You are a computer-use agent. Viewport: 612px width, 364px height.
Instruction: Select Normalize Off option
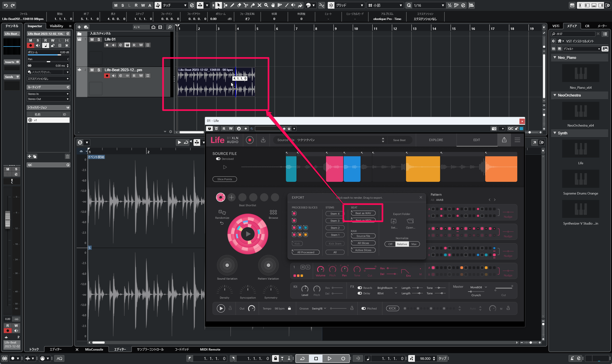390,244
